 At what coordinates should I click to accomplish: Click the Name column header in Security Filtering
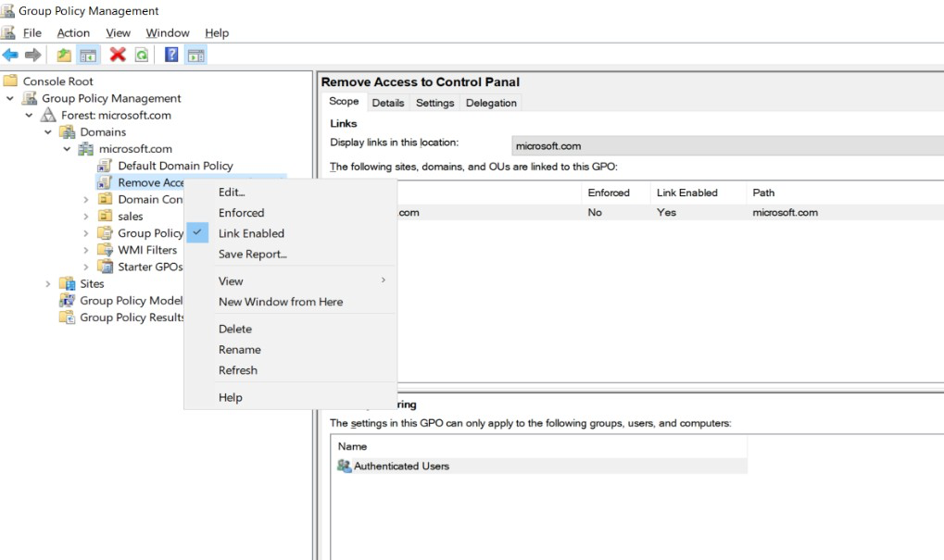pyautogui.click(x=539, y=446)
